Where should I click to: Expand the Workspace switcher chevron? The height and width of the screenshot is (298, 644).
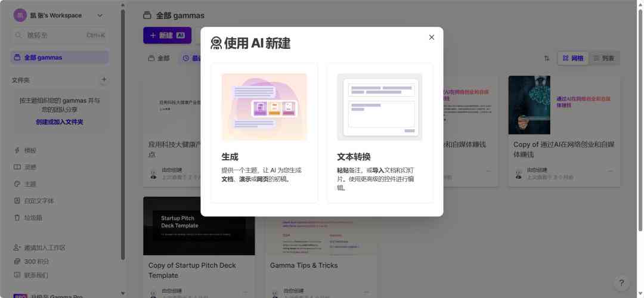(100, 15)
